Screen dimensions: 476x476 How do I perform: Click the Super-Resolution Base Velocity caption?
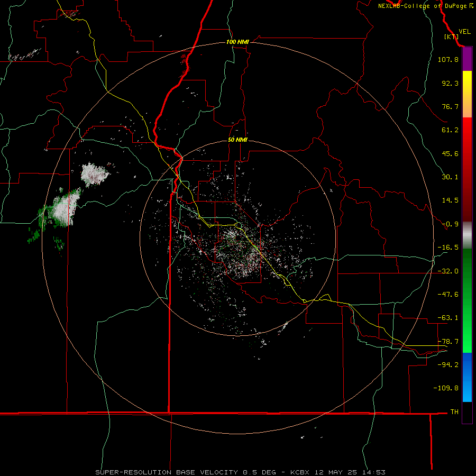[241, 472]
